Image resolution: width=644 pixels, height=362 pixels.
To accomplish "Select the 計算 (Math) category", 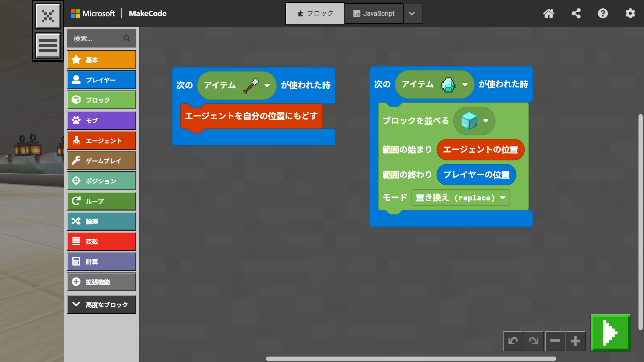I will pyautogui.click(x=101, y=261).
